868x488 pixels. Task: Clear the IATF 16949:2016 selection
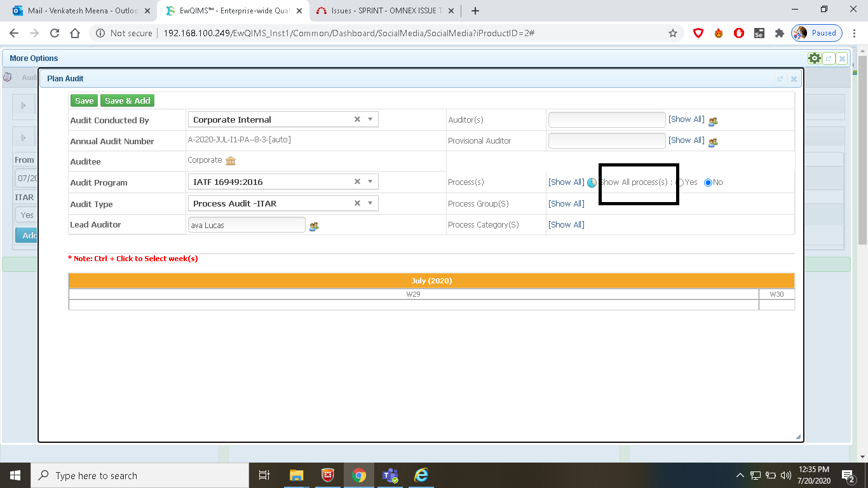[357, 182]
